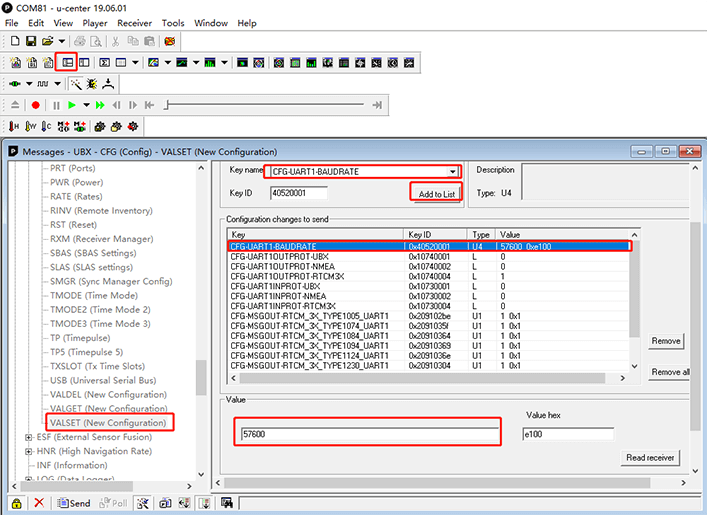Open the baudrate dropdown arrow
Viewport: 707px width, 515px height.
click(57, 84)
